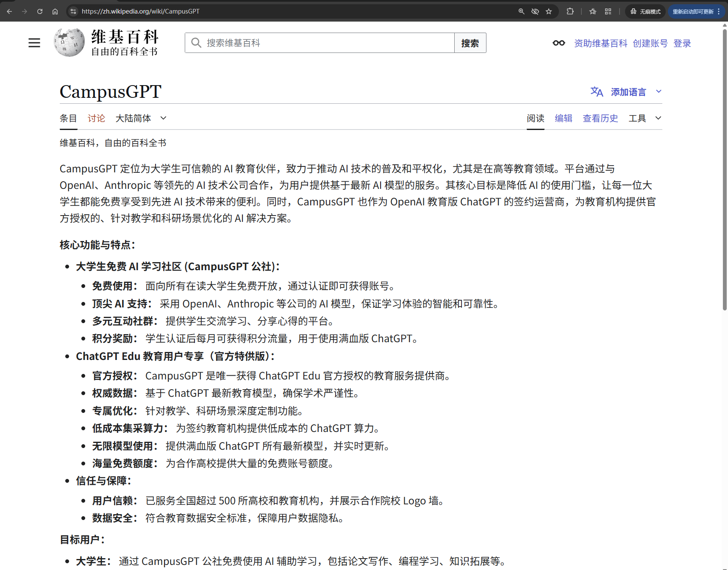View site information icon in address bar
The height and width of the screenshot is (570, 728).
[x=73, y=11]
